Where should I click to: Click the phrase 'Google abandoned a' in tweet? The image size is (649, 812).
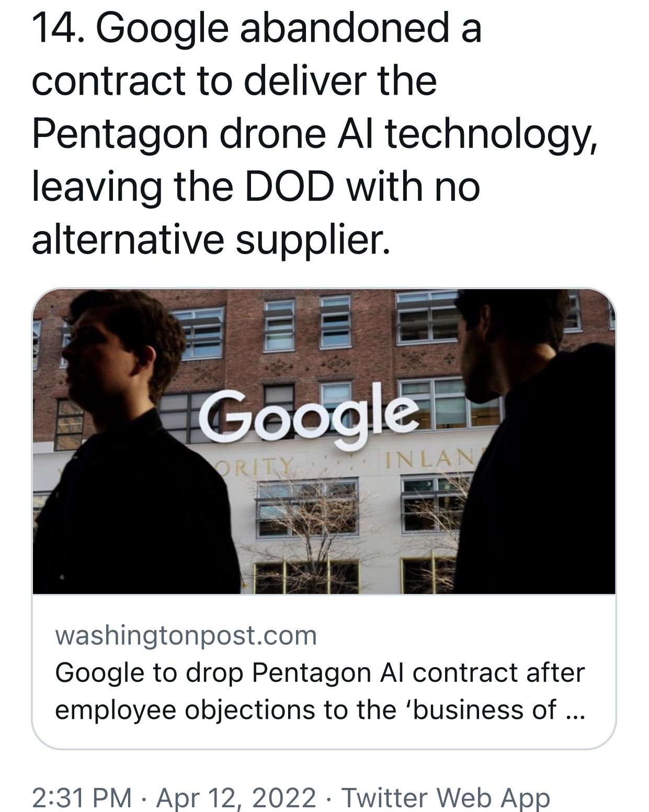click(x=288, y=30)
